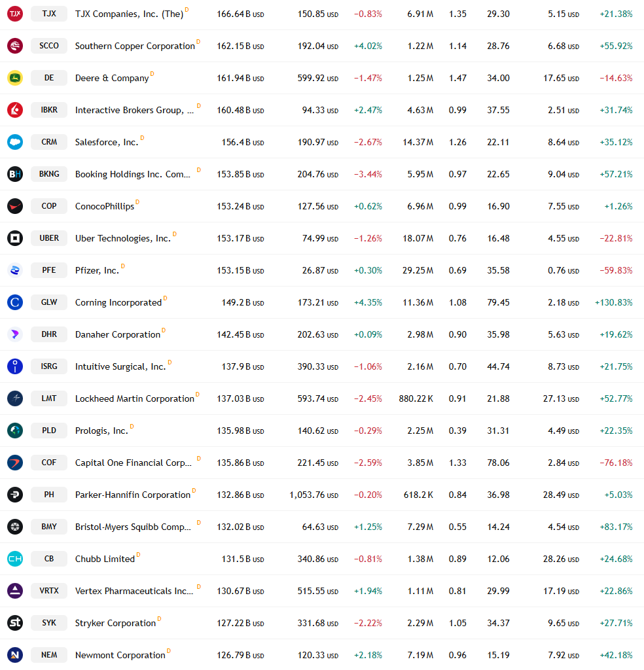Click the Corning logo icon

tap(15, 302)
